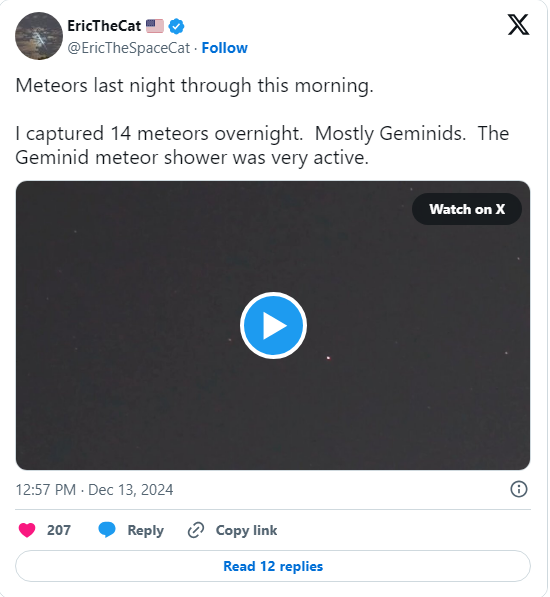Click the US flag emoji beside the name
The image size is (550, 597).
coord(155,26)
